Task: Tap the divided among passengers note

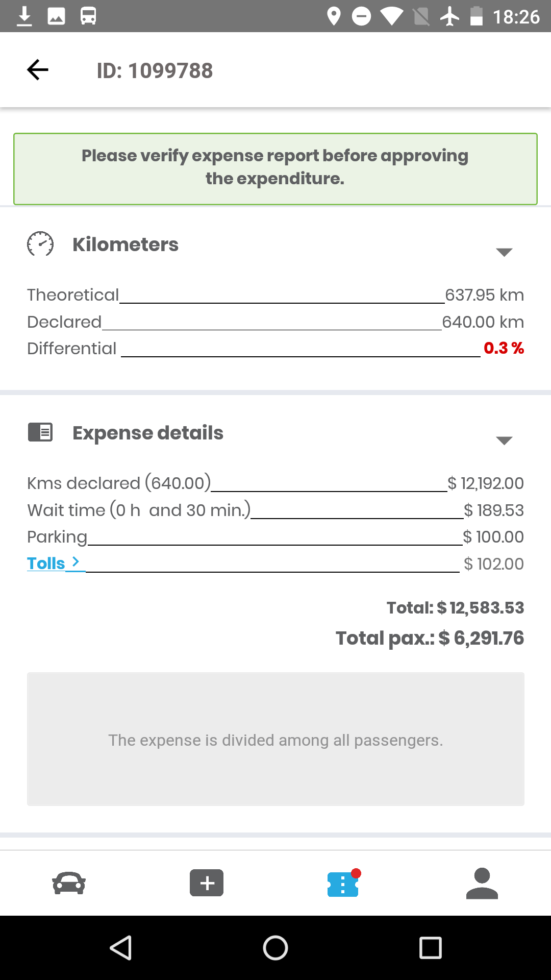Action: point(275,739)
